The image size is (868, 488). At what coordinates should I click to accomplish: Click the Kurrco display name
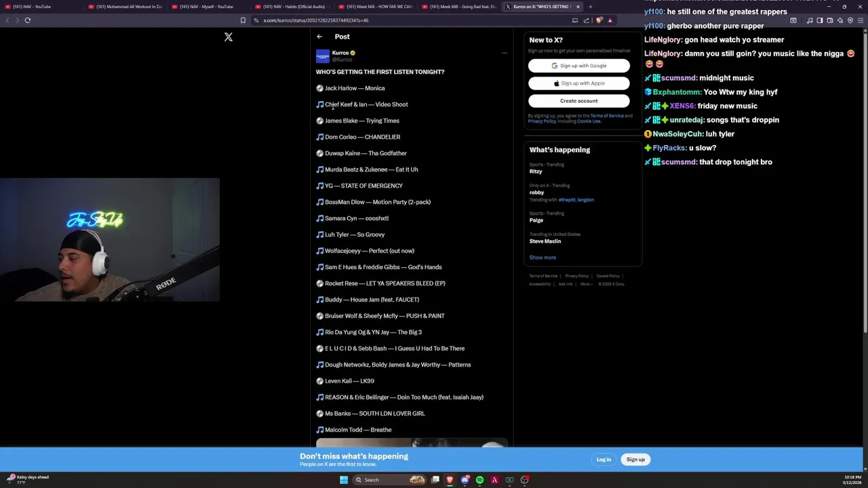pos(340,53)
